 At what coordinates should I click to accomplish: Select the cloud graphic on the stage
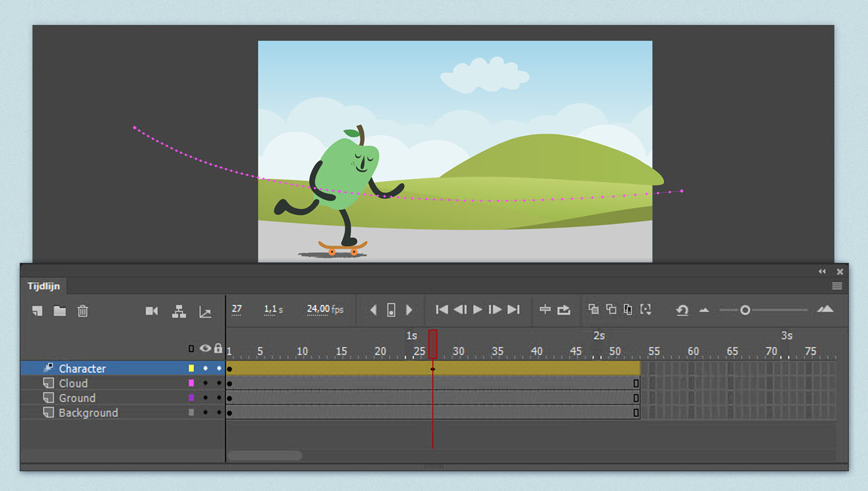pyautogui.click(x=484, y=75)
